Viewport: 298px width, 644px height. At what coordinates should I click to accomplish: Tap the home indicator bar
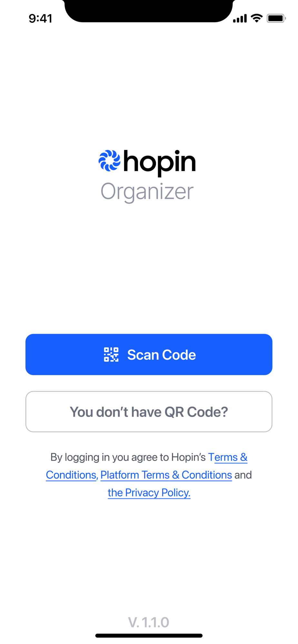tap(149, 636)
